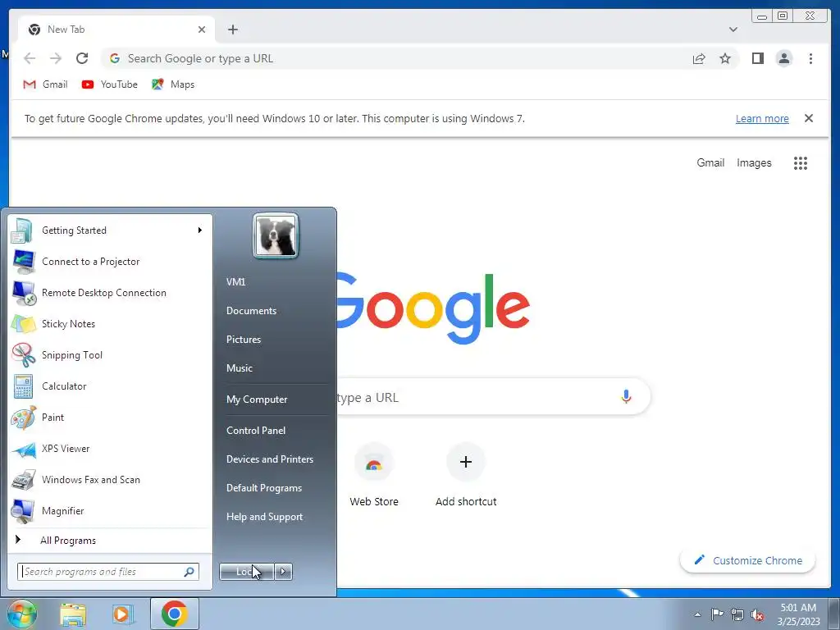Viewport: 840px width, 630px height.
Task: Open Chrome three-dot menu
Action: (810, 58)
